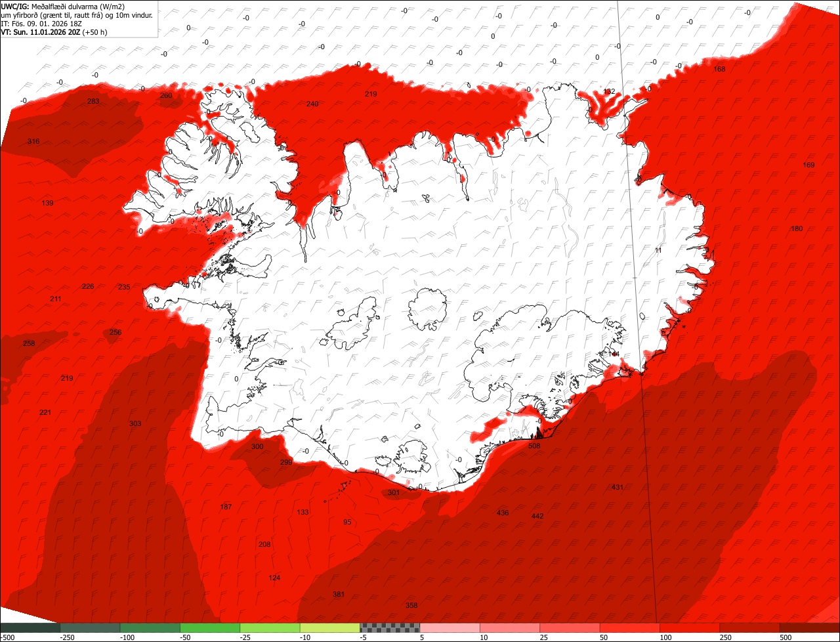Click the map value 299
Screen dimensions: 840x642
[286, 462]
